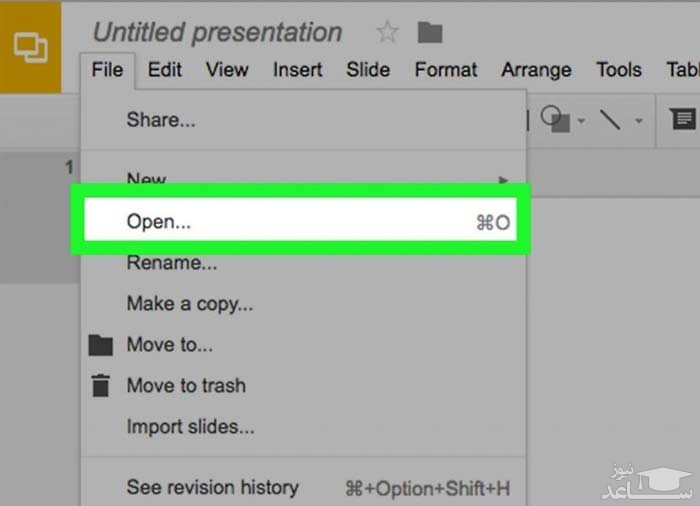Click the folder icon beside Move to
The width and height of the screenshot is (700, 506).
pyautogui.click(x=100, y=346)
